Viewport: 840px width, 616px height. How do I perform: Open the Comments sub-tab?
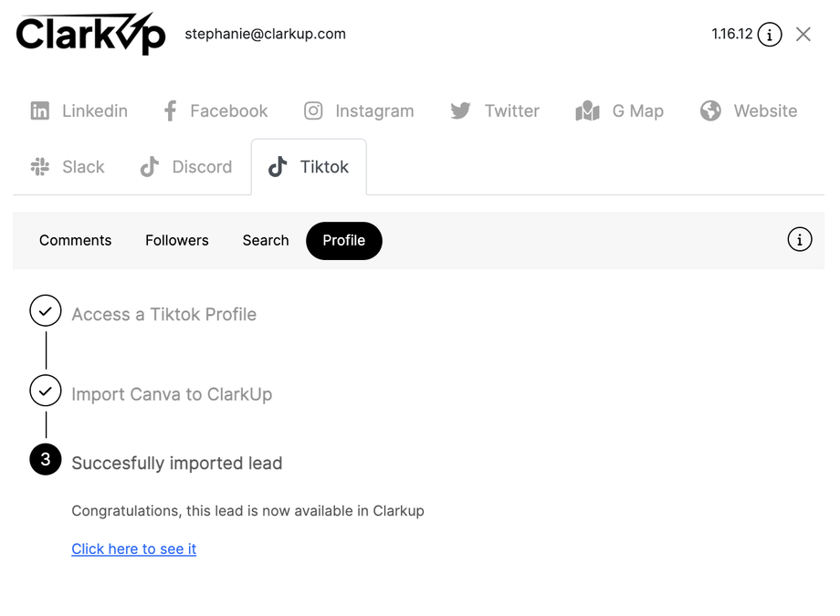pos(75,241)
